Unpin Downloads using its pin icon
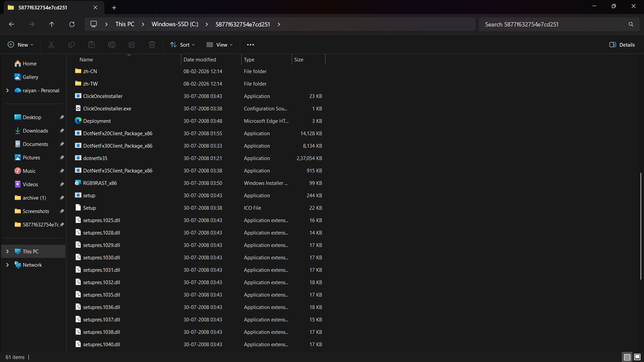 (x=62, y=131)
